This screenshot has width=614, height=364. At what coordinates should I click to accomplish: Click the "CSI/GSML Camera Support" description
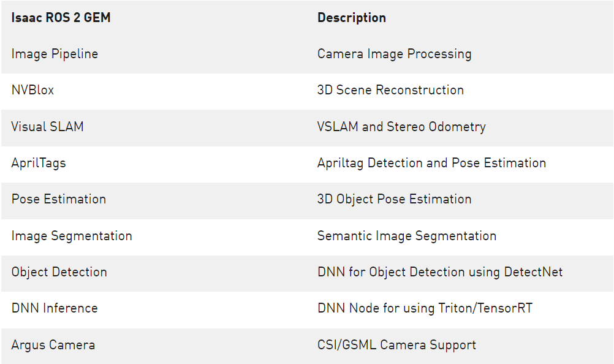coord(396,345)
